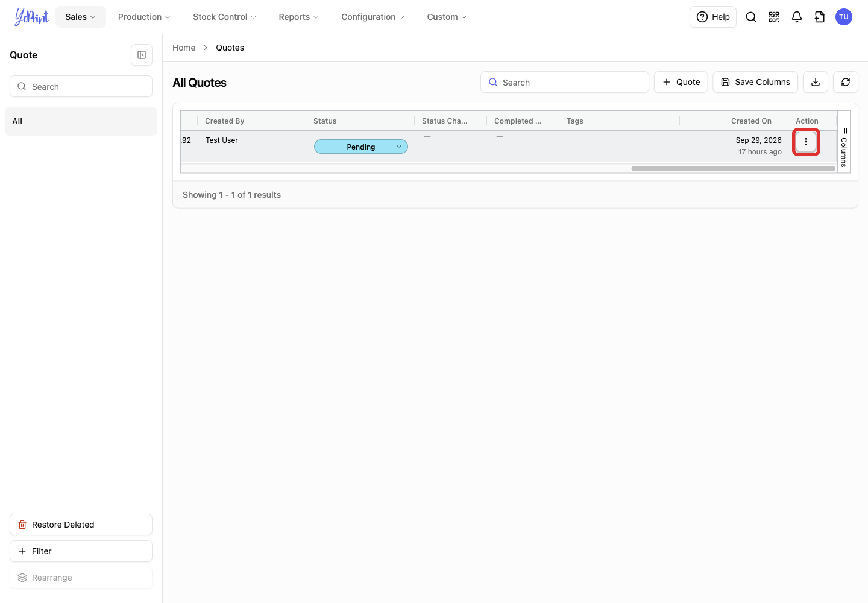
Task: Expand the Custom dropdown menu
Action: point(447,17)
